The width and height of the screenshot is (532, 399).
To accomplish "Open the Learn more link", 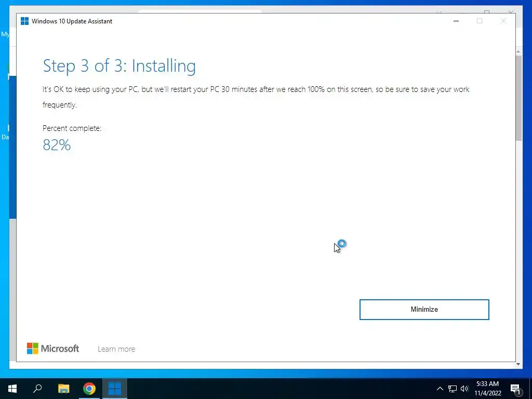I will 116,349.
